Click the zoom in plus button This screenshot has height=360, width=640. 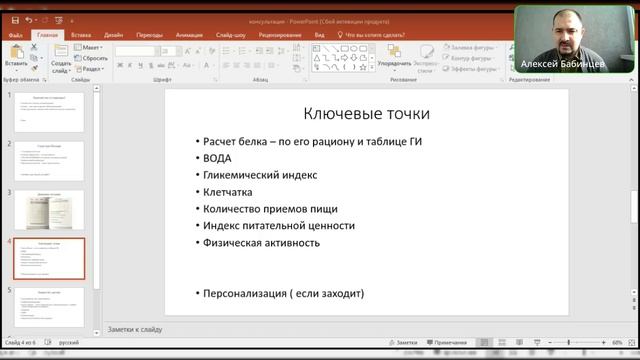604,342
